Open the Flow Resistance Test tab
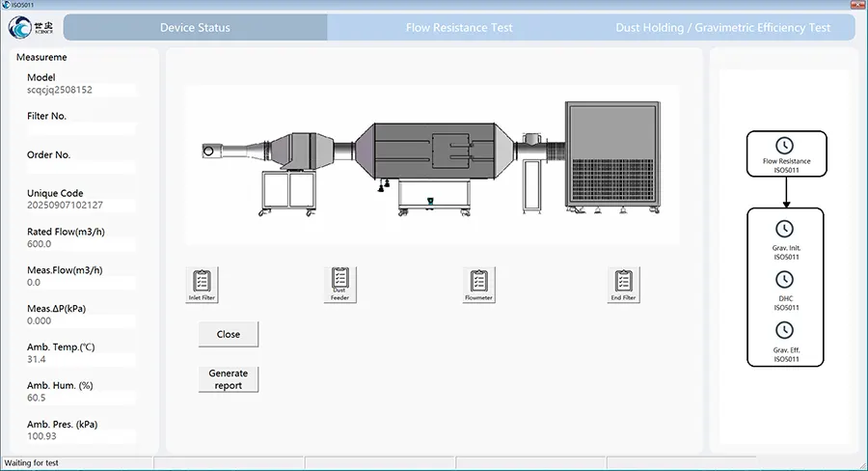Screen dimensions: 868x471 (x=459, y=28)
